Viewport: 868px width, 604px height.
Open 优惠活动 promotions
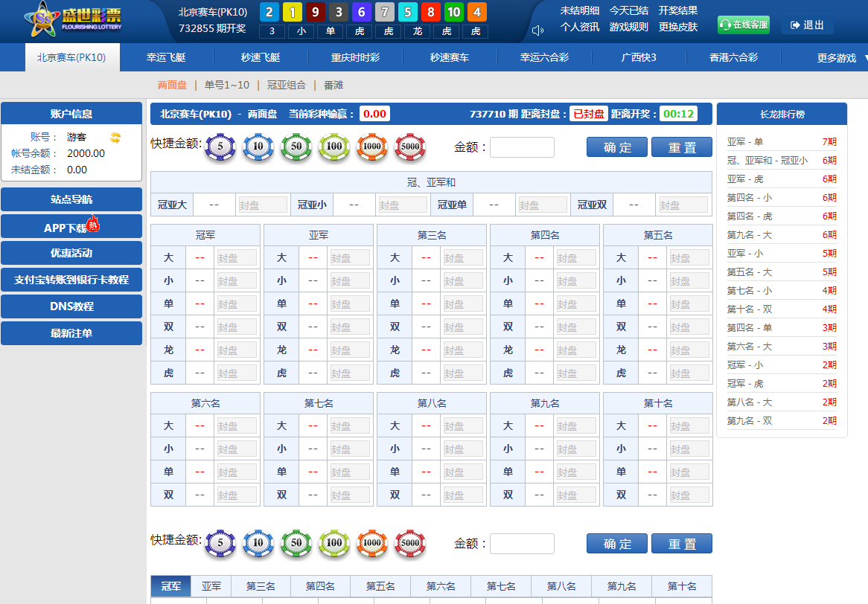(x=71, y=253)
